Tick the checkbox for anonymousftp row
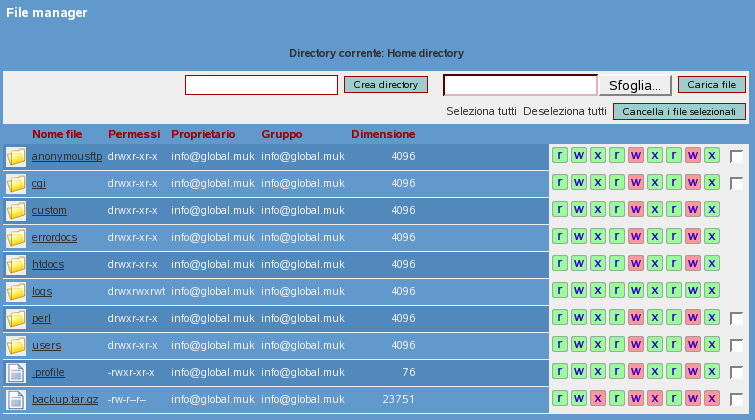The width and height of the screenshot is (755, 420). pyautogui.click(x=737, y=157)
